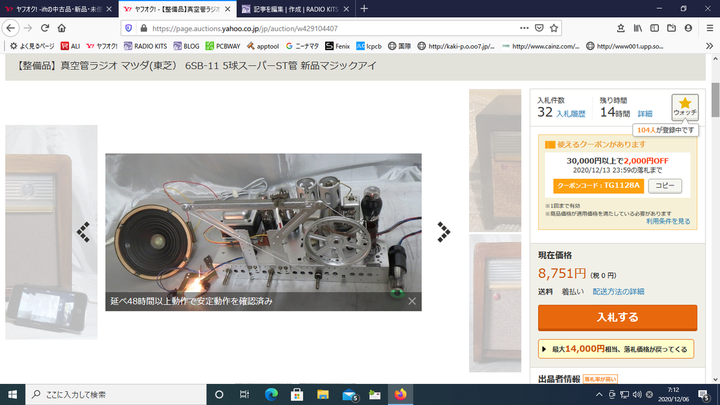
Task: Show next image with right arrow
Action: 443,232
